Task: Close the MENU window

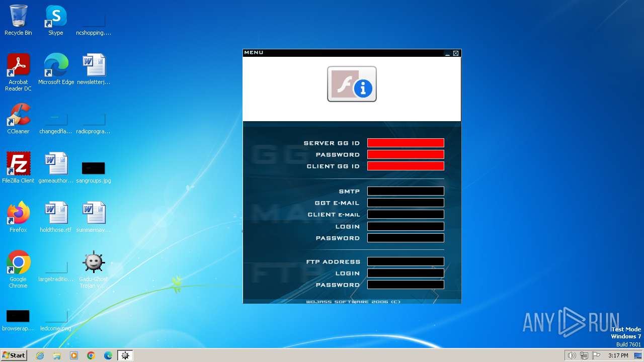Action: tap(456, 53)
